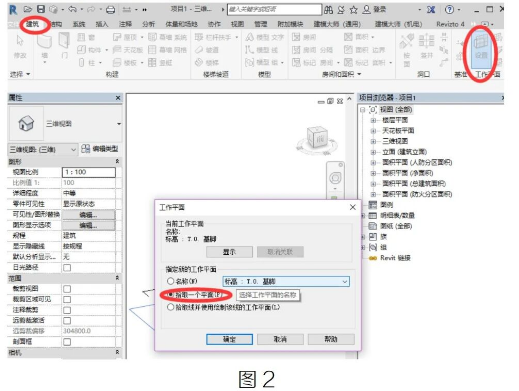Expand the 立面 (建筑立面) node
519x391 pixels.
click(373, 152)
